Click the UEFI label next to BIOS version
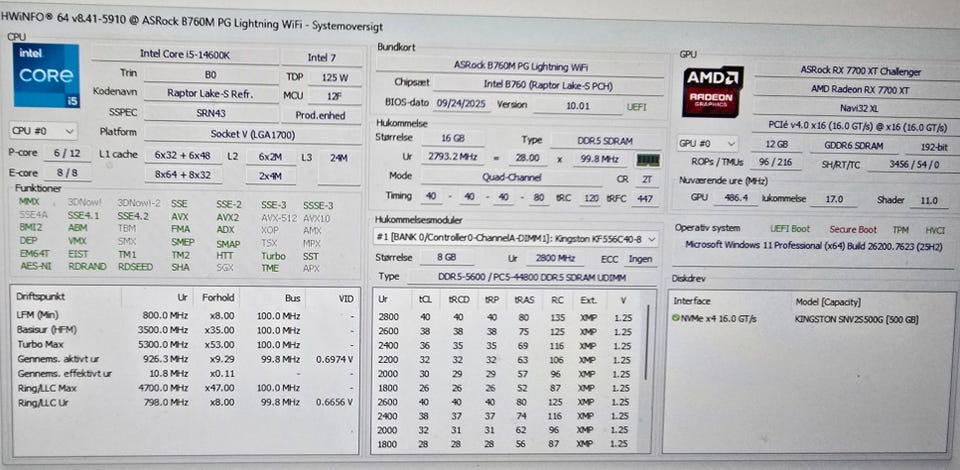This screenshot has width=960, height=470. [636, 106]
